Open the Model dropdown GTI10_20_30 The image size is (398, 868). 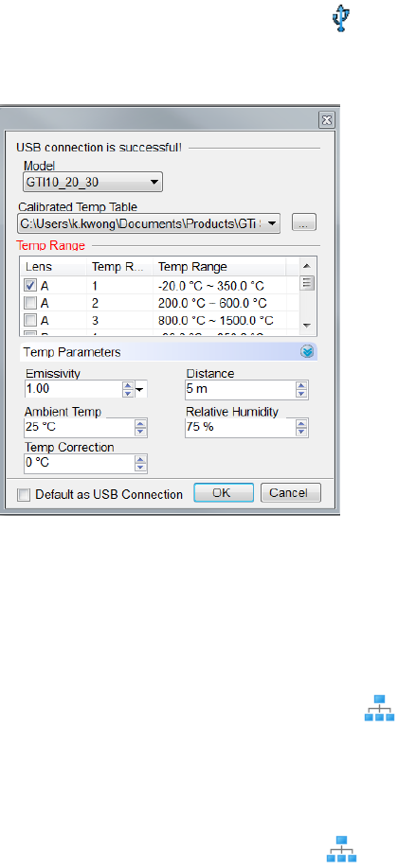point(93,181)
